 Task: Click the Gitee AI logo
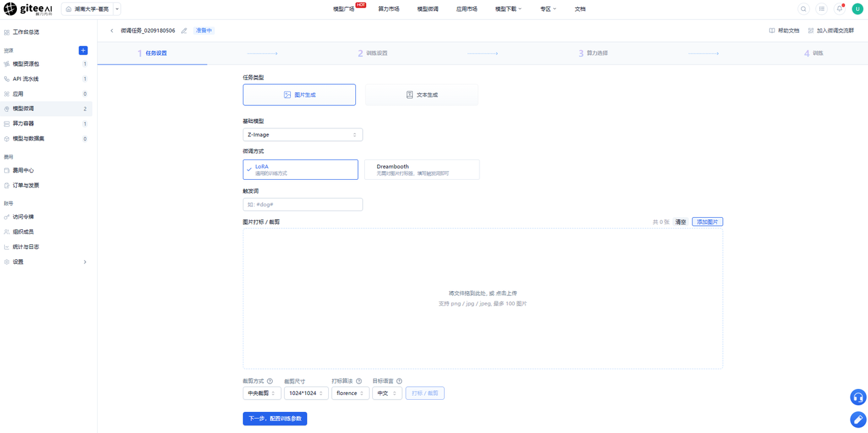click(28, 9)
